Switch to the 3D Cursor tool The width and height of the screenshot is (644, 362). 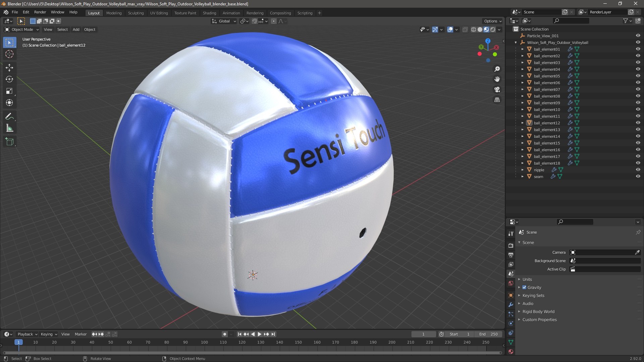pyautogui.click(x=9, y=54)
